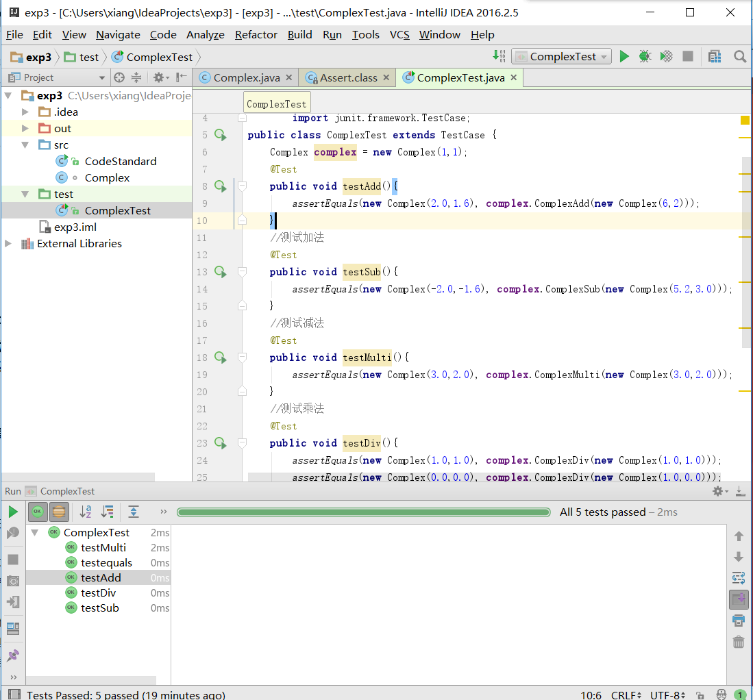Collapse the src folder

[25, 145]
